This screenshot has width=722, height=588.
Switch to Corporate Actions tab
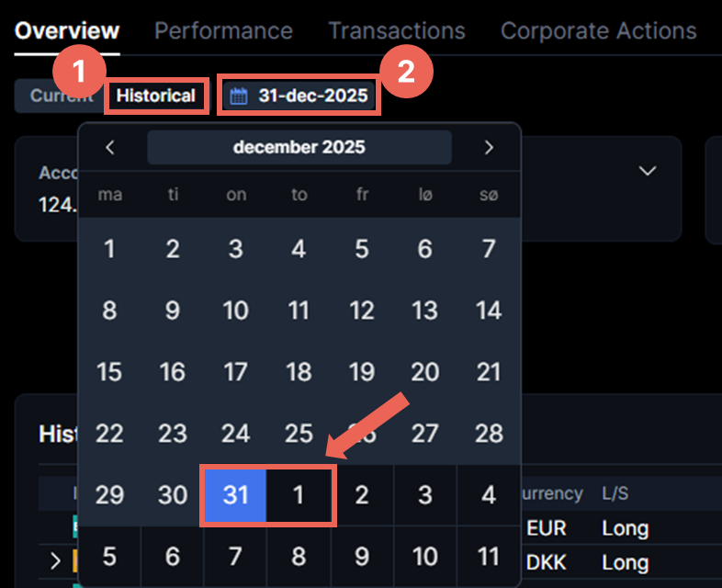(x=598, y=30)
